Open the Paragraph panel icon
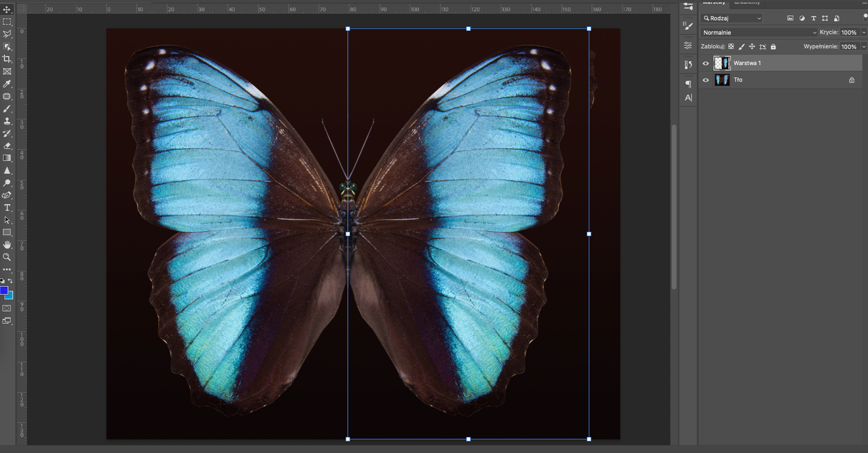868x453 pixels. (x=688, y=84)
